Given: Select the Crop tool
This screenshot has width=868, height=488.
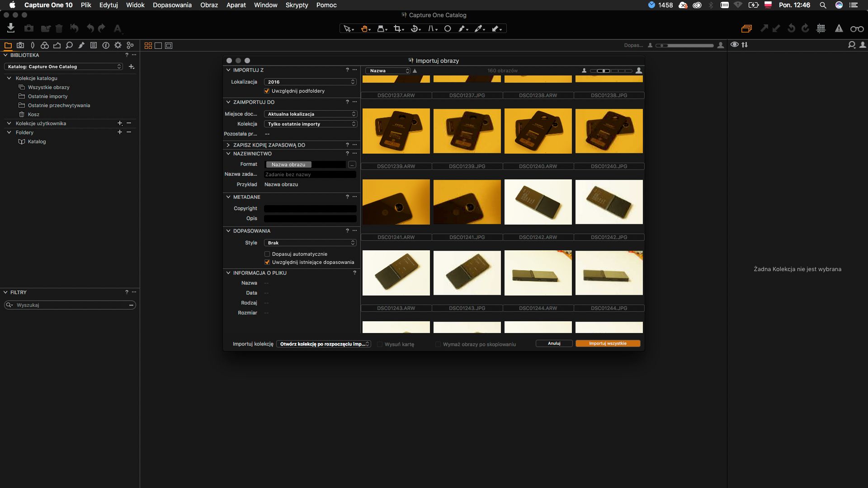Looking at the screenshot, I should pos(397,28).
